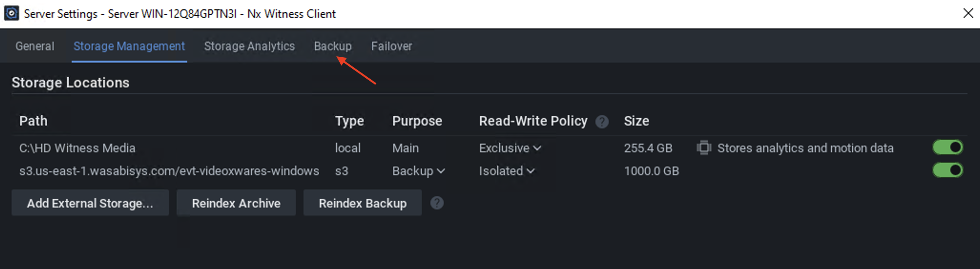Select the C:\HD Witness Media storage row
Viewport: 980px width, 269px height.
point(490,148)
